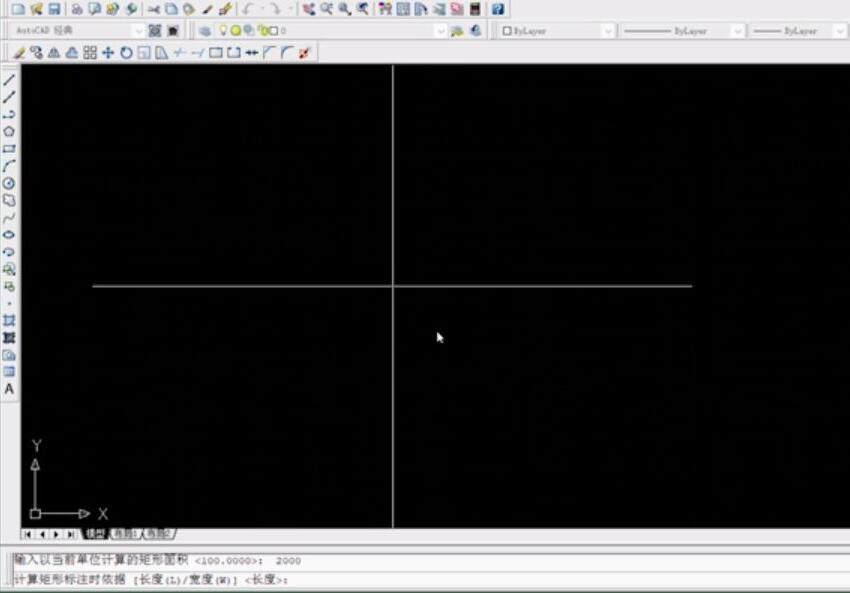Switch to the 模型 model tab
Viewport: 850px width, 593px height.
[x=95, y=534]
